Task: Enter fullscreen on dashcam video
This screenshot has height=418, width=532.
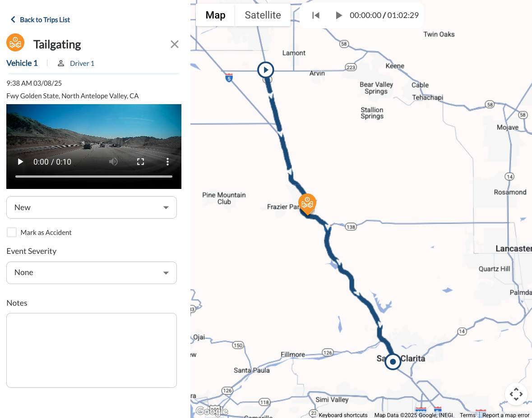Action: coord(140,161)
